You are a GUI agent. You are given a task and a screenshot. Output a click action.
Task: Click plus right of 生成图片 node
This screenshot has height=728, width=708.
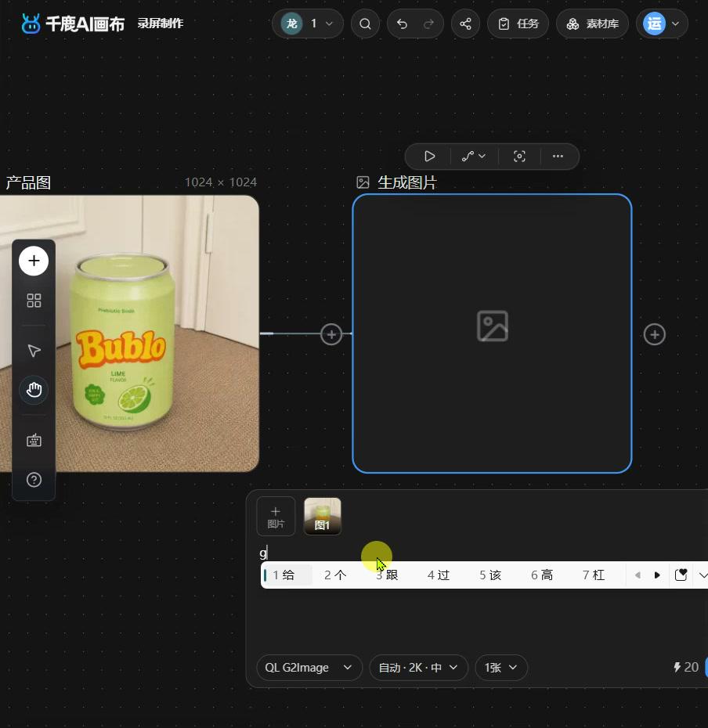[x=655, y=334]
